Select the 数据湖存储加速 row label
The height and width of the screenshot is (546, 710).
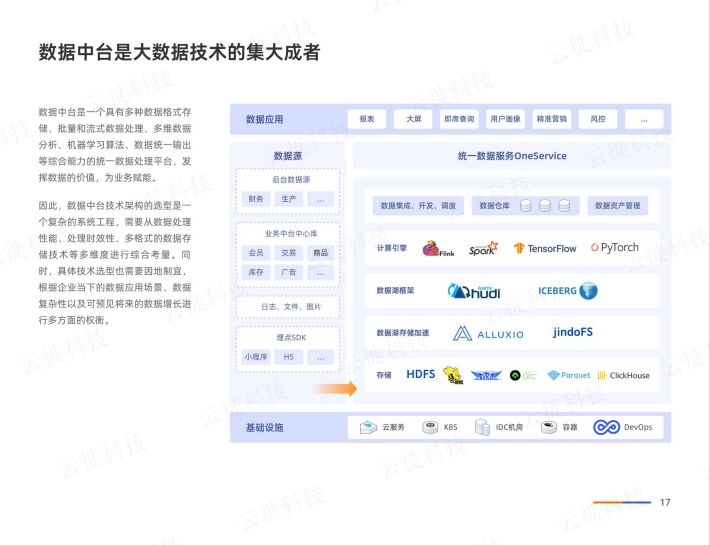(403, 333)
